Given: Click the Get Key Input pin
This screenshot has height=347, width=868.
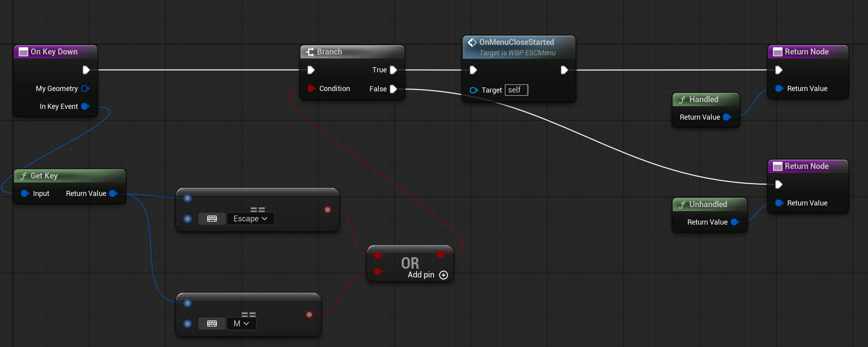Looking at the screenshot, I should click(25, 194).
